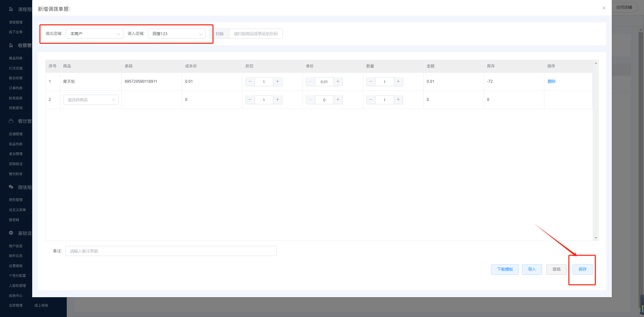Increase unit price of 摩天轮 row
The height and width of the screenshot is (317, 644).
coord(338,82)
